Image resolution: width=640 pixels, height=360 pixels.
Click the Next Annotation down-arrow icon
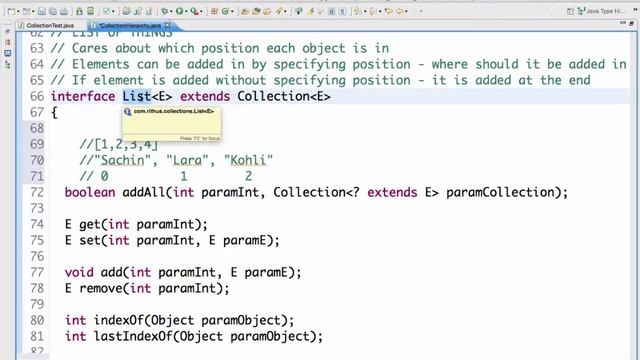pyautogui.click(x=357, y=11)
